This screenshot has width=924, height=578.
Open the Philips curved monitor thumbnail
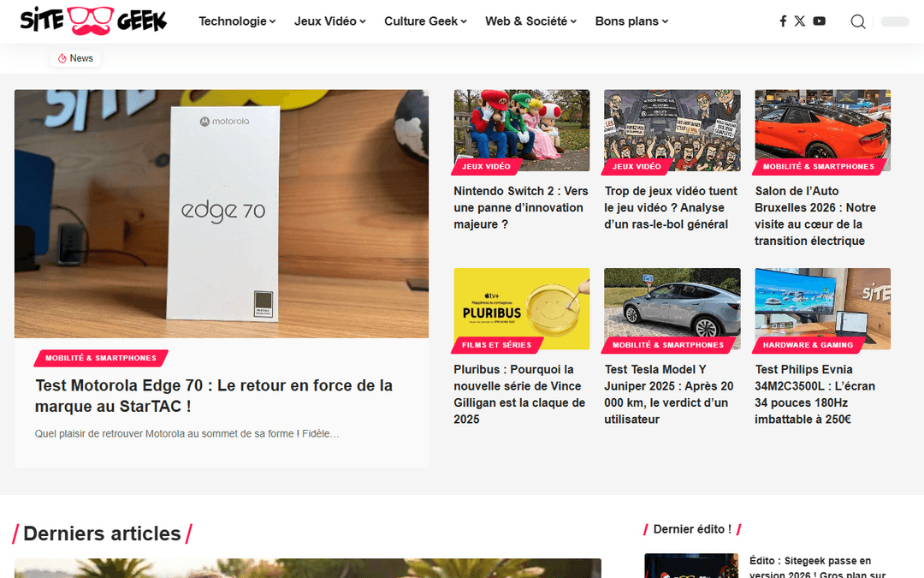point(823,308)
